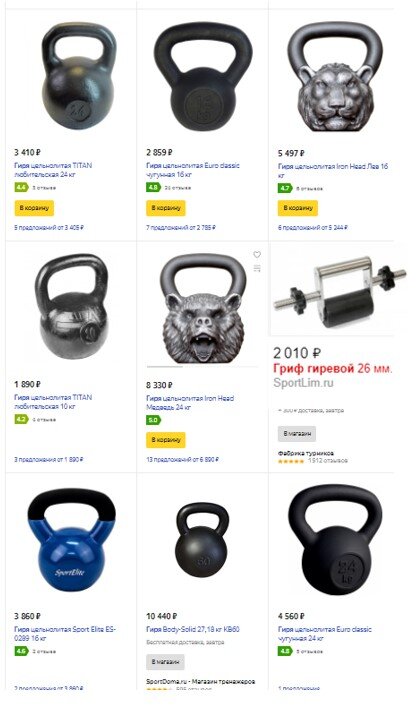
Task: Click the 5.0 rating badge for Iron Head Медведь
Action: (153, 420)
